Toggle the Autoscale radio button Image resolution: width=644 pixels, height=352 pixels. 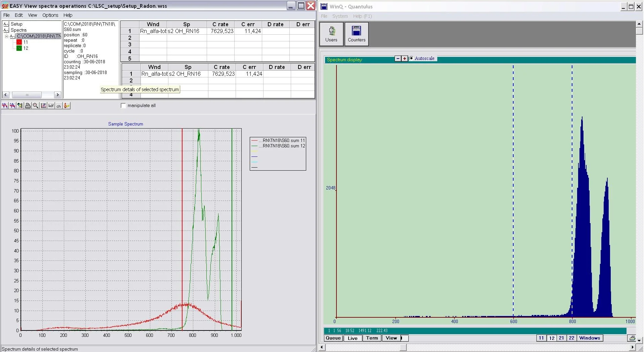[411, 59]
